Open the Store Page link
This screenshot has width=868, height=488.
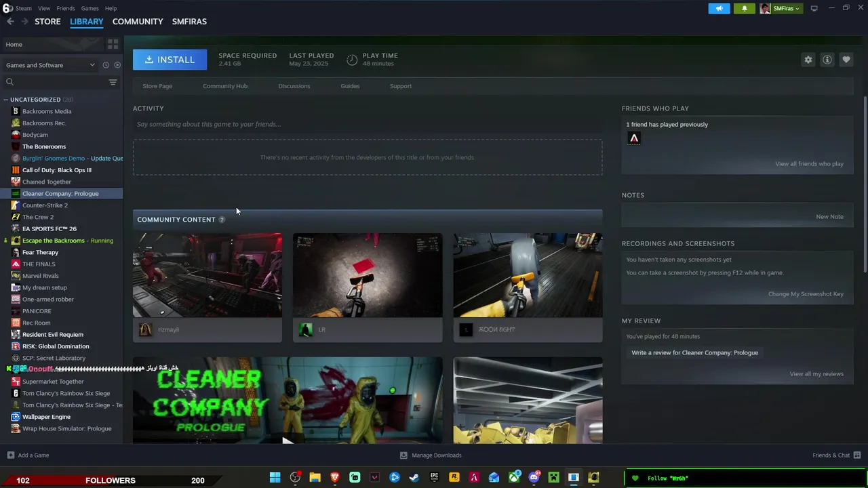(x=157, y=86)
